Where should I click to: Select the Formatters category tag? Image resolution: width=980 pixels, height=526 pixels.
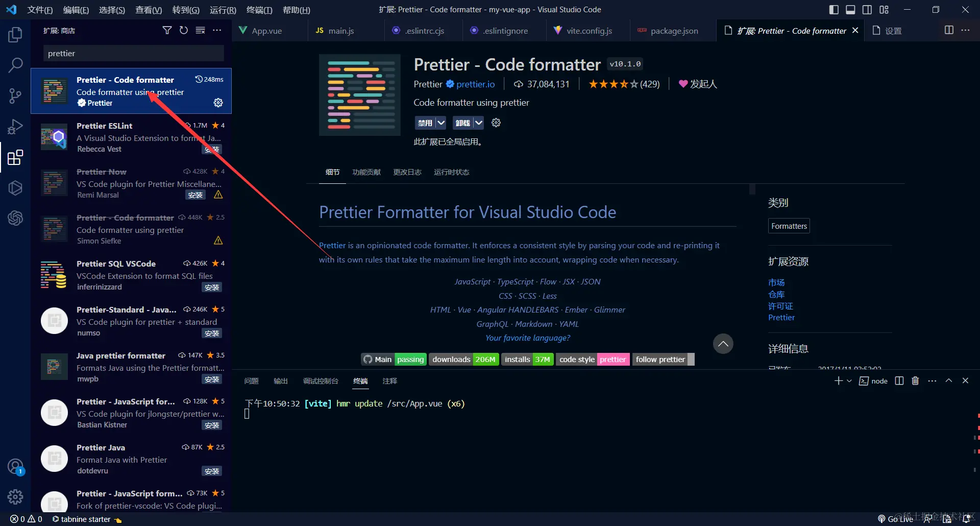[x=789, y=226]
